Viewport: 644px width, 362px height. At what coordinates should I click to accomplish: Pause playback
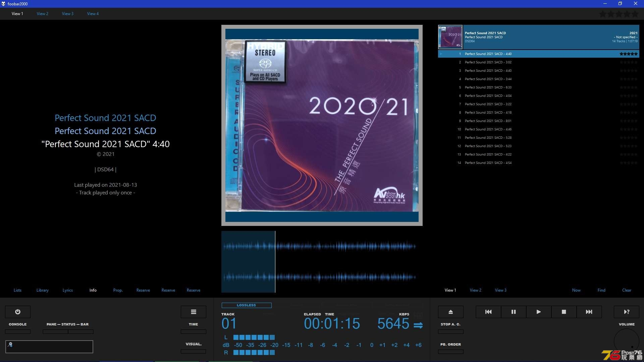coord(514,312)
